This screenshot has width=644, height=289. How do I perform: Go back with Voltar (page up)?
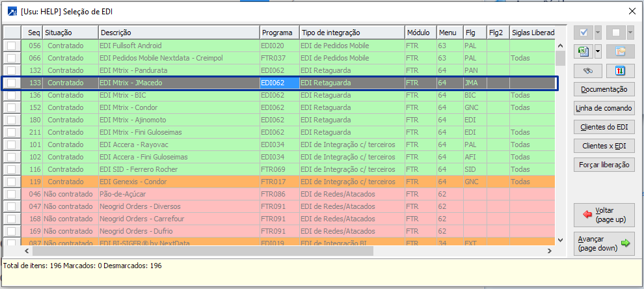pos(604,215)
